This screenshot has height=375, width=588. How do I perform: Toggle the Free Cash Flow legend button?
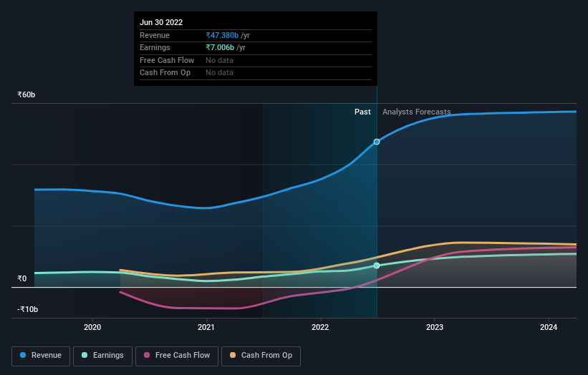[177, 356]
